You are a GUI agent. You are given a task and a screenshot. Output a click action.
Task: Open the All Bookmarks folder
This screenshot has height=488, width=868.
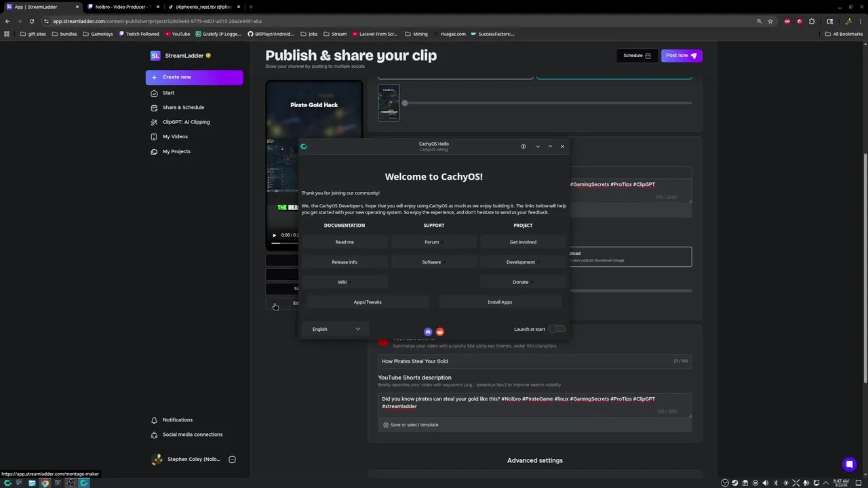pyautogui.click(x=844, y=34)
